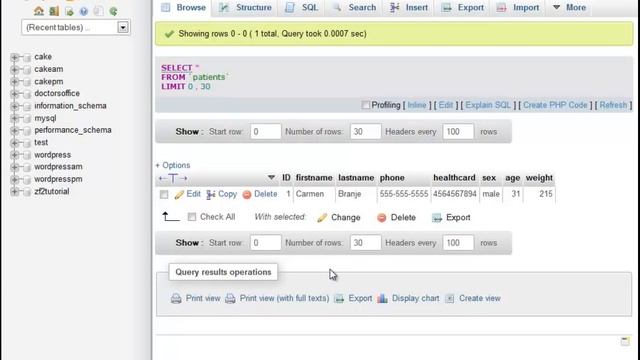Click the cake database icon

(27, 57)
